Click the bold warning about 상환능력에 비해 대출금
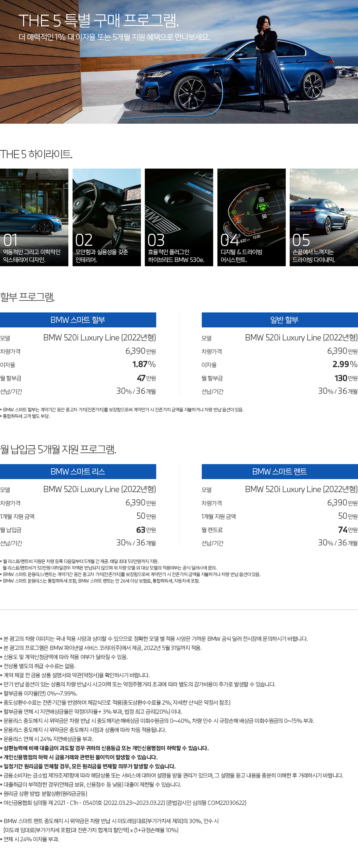This screenshot has width=358, height=868. point(104,748)
